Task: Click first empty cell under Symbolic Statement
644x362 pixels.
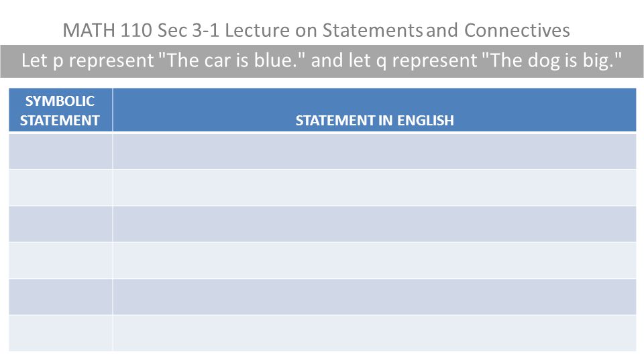Action: (x=60, y=151)
